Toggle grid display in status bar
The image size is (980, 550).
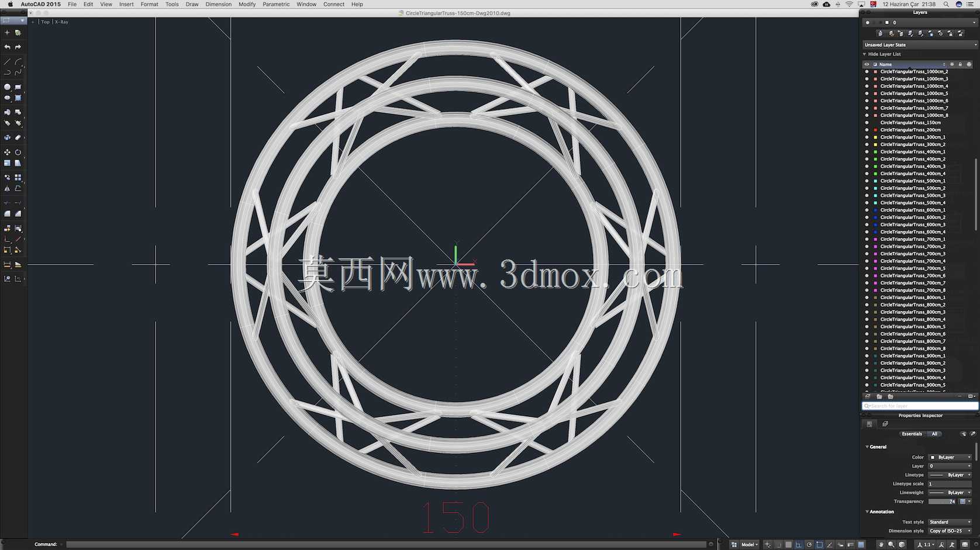point(788,544)
